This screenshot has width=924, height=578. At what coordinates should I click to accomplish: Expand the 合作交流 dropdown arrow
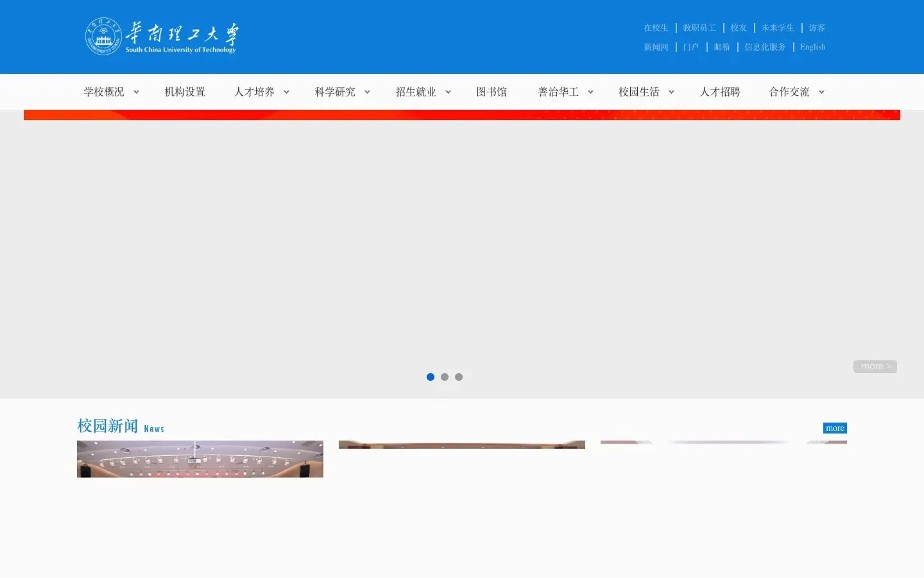(821, 92)
